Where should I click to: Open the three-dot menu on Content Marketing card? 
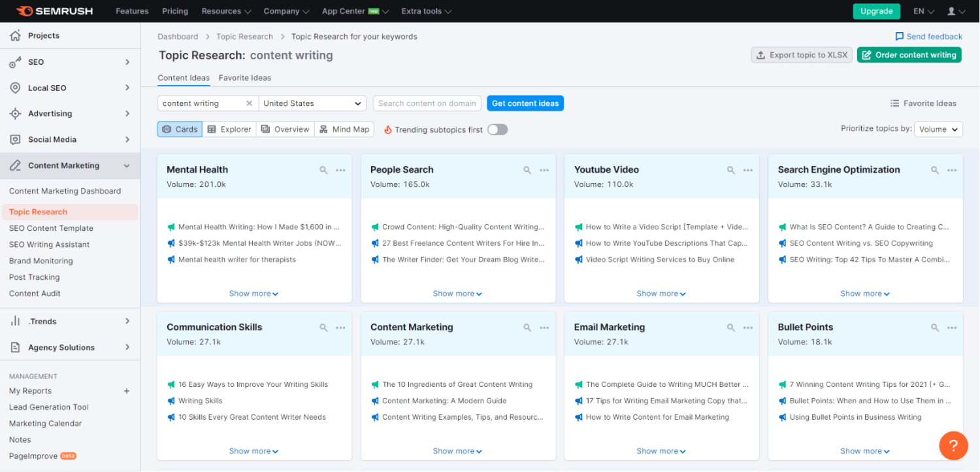(544, 328)
